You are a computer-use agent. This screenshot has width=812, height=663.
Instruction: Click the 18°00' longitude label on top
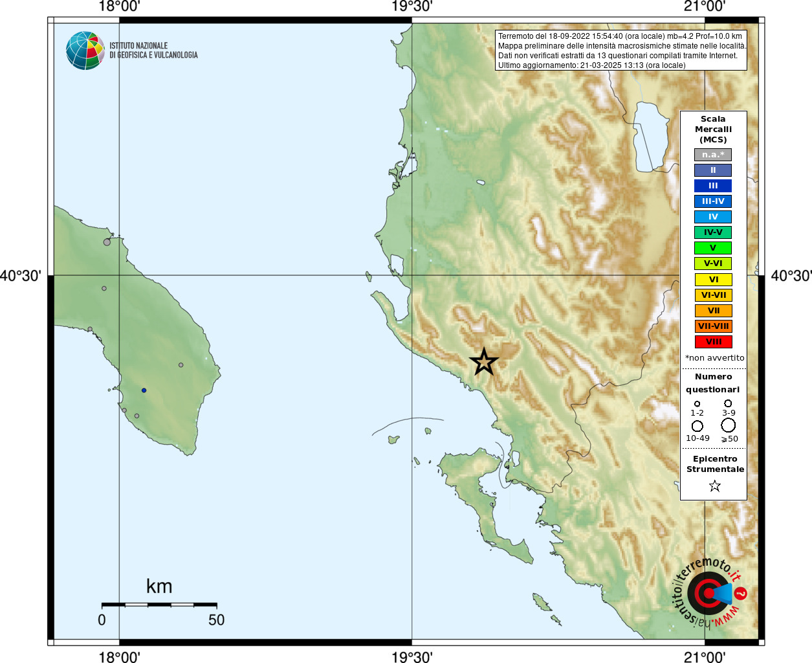[119, 6]
